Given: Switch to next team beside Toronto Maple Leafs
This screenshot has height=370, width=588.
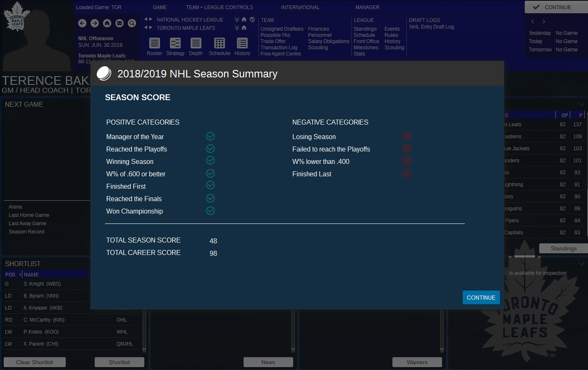Looking at the screenshot, I should click(x=151, y=28).
